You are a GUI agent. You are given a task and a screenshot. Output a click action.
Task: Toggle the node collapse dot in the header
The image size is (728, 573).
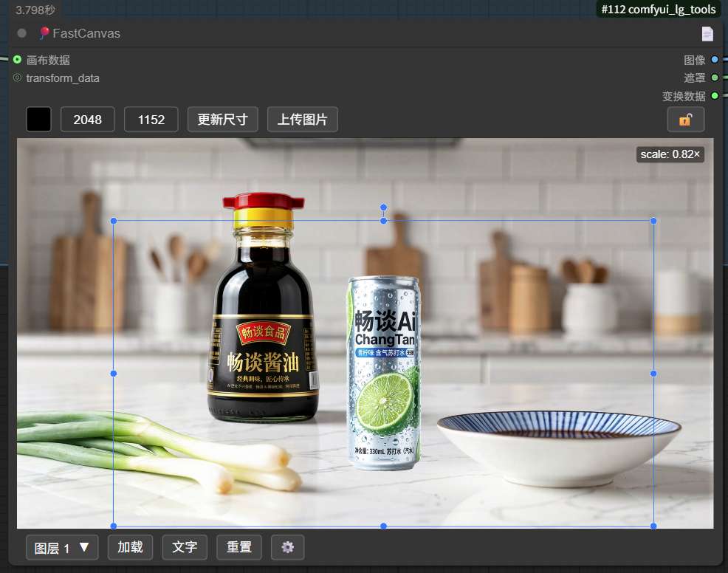[22, 33]
